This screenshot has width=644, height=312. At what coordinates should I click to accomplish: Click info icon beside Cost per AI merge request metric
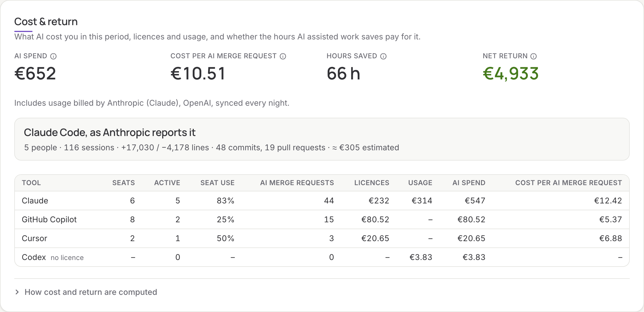(x=283, y=56)
